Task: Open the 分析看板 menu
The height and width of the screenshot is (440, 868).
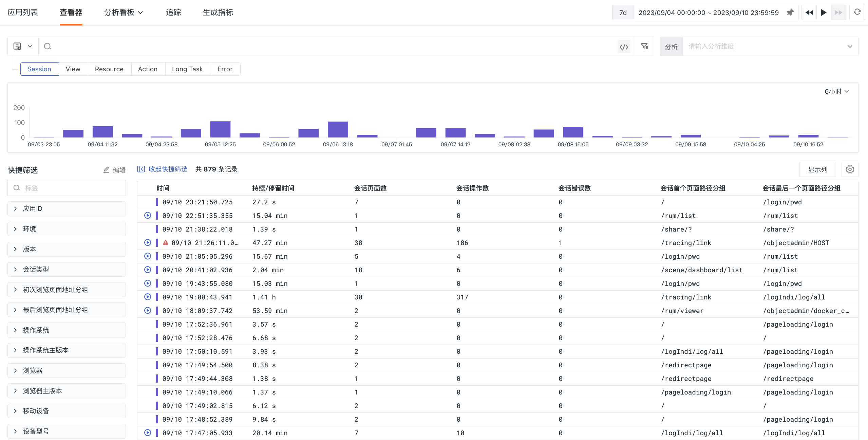Action: tap(124, 13)
